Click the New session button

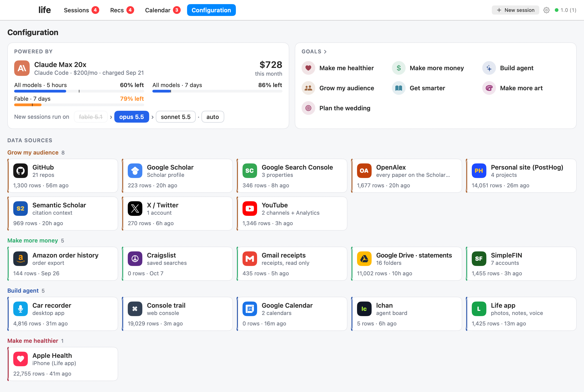515,10
